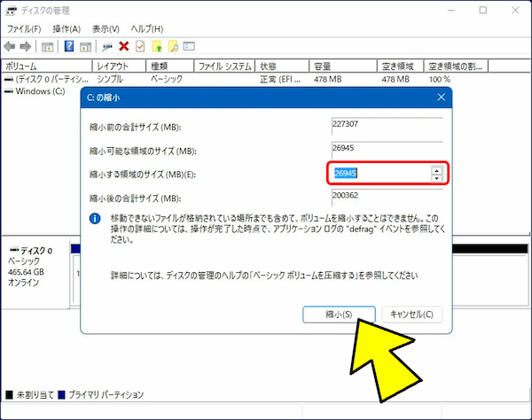This screenshot has width=532, height=420.
Task: Click the blue info icon in the dialog
Action: point(95,218)
